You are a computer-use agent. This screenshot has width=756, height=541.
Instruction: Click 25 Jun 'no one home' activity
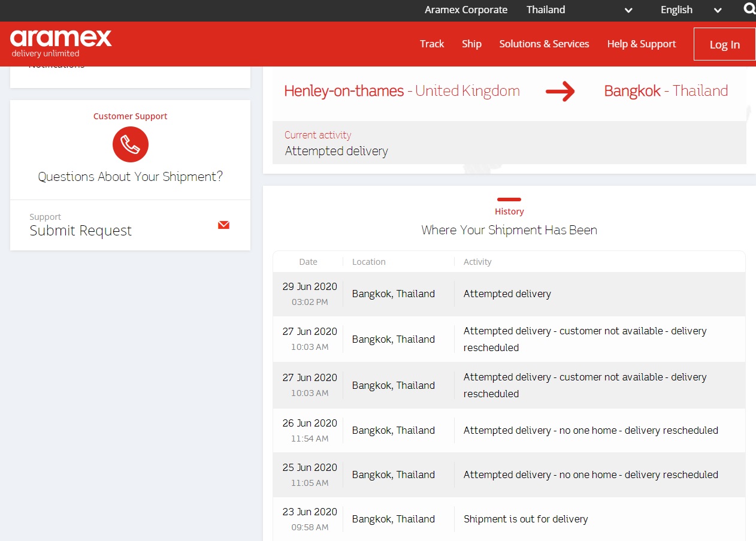(591, 474)
